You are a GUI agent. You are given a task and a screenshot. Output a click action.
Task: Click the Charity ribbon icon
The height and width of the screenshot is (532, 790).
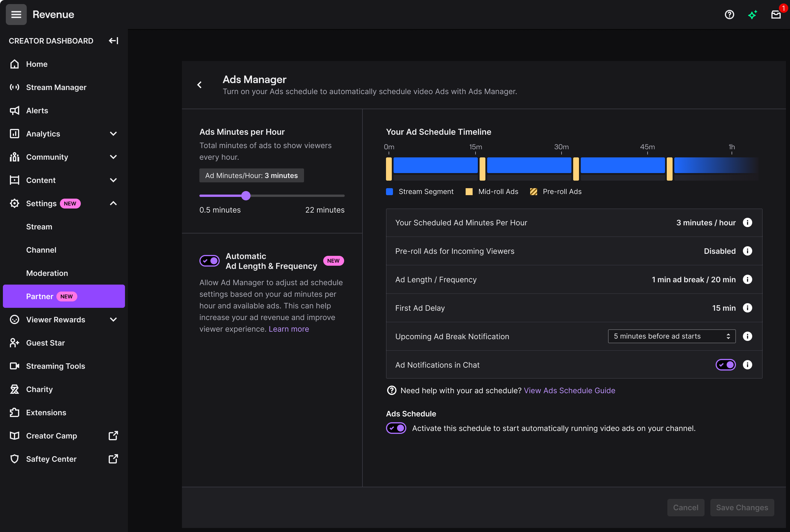14,389
